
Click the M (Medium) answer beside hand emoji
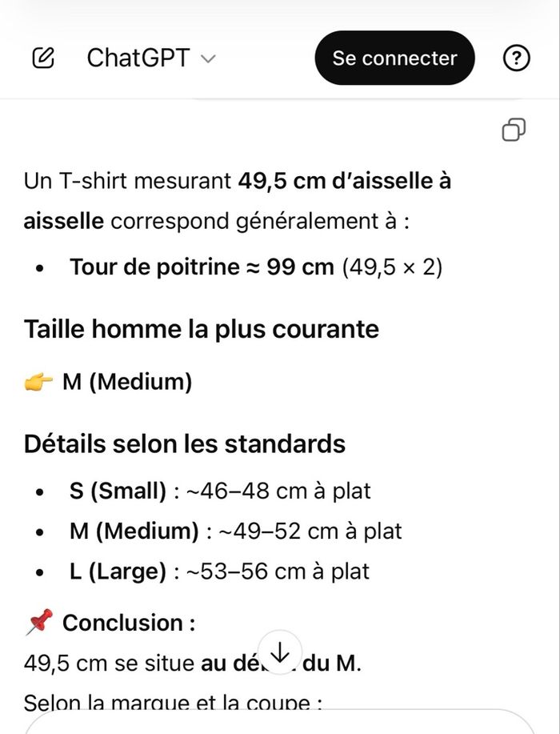pyautogui.click(x=127, y=383)
